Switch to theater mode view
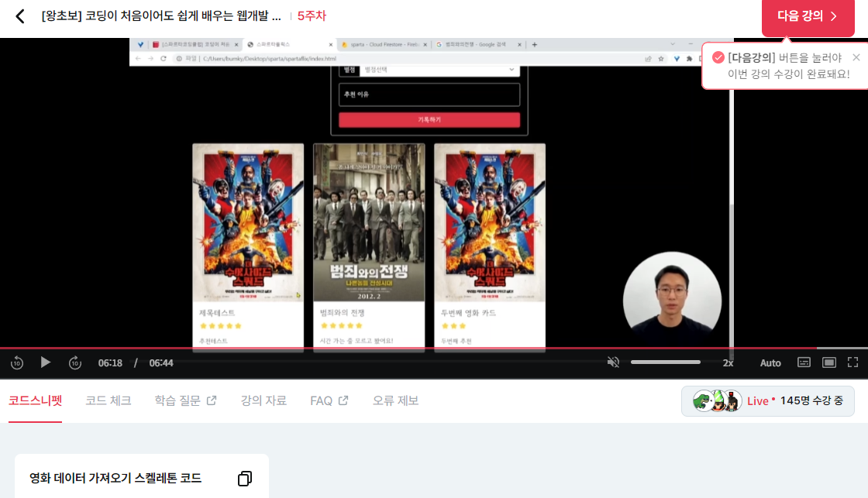Image resolution: width=868 pixels, height=498 pixels. click(x=828, y=362)
